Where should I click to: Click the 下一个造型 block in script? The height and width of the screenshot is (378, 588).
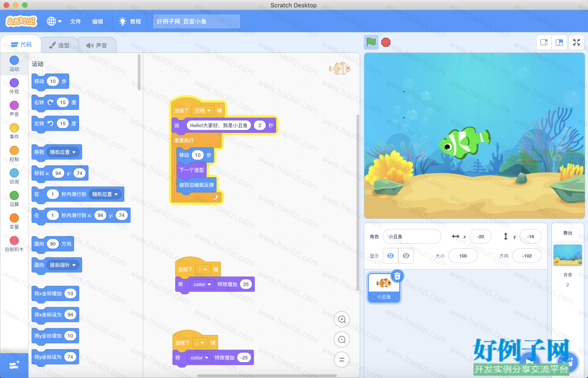pos(192,170)
